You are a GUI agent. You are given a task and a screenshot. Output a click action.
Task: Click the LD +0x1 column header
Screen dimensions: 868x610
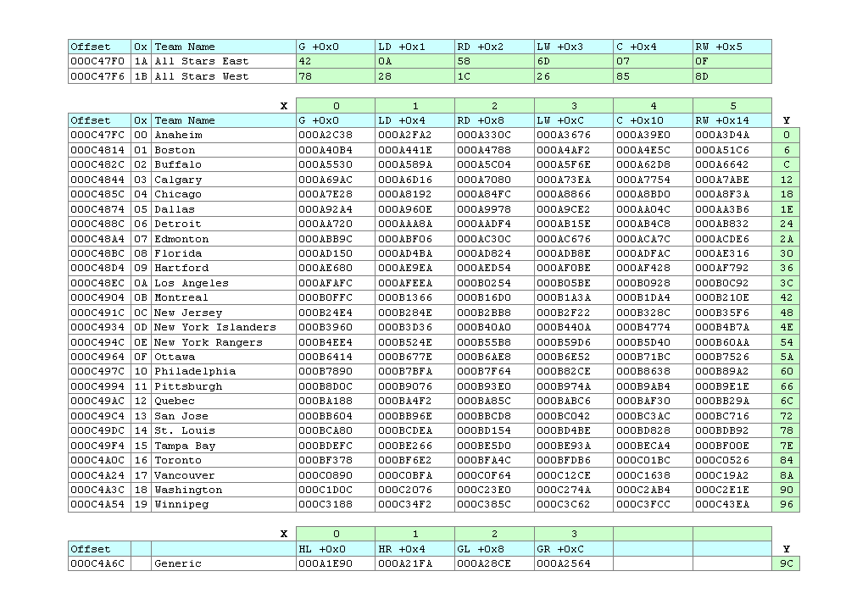pos(415,47)
